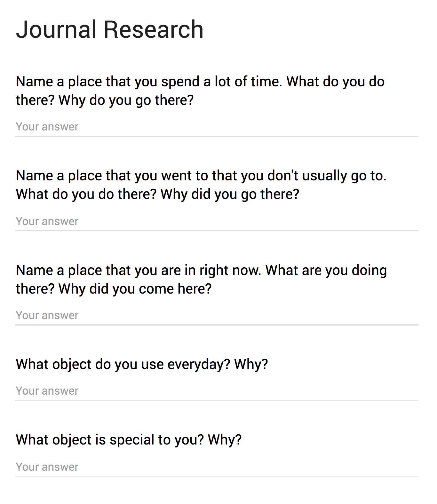Click "What object do you use everyday?" question
Image resolution: width=437 pixels, height=504 pixels.
pyautogui.click(x=123, y=365)
